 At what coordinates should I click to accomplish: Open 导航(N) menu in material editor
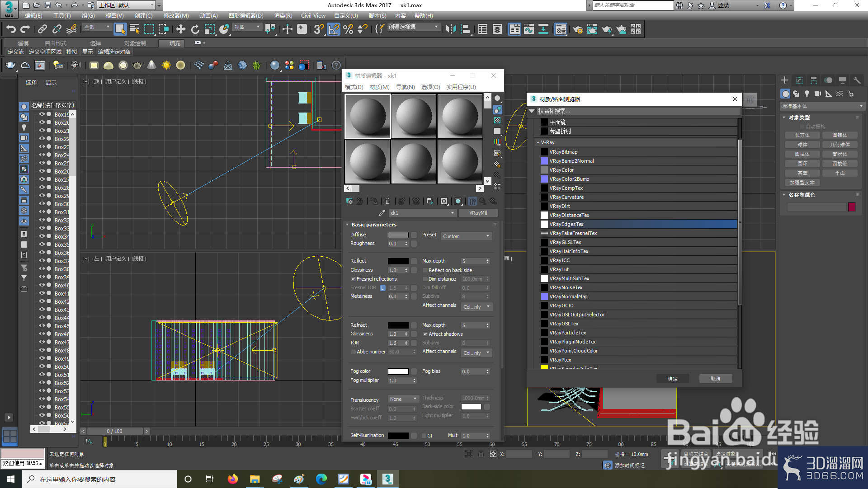(405, 87)
